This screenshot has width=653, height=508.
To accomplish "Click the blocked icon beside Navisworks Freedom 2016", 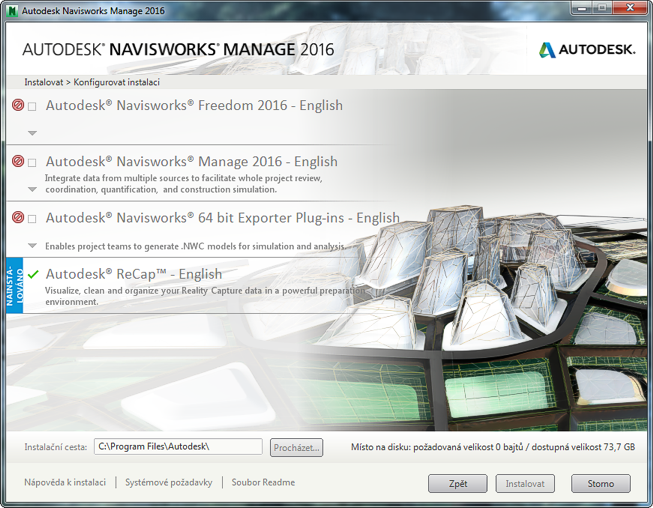I will (18, 105).
